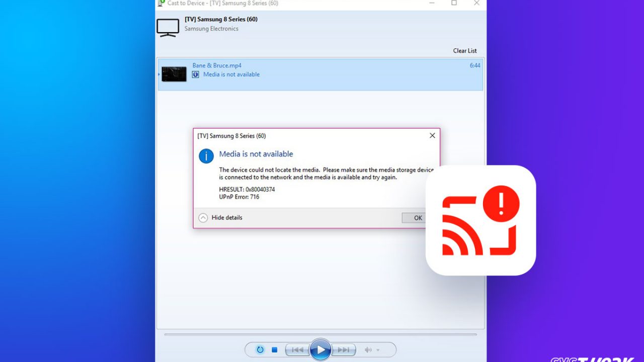
Task: Collapse details with Hide details chevron
Action: pyautogui.click(x=203, y=218)
